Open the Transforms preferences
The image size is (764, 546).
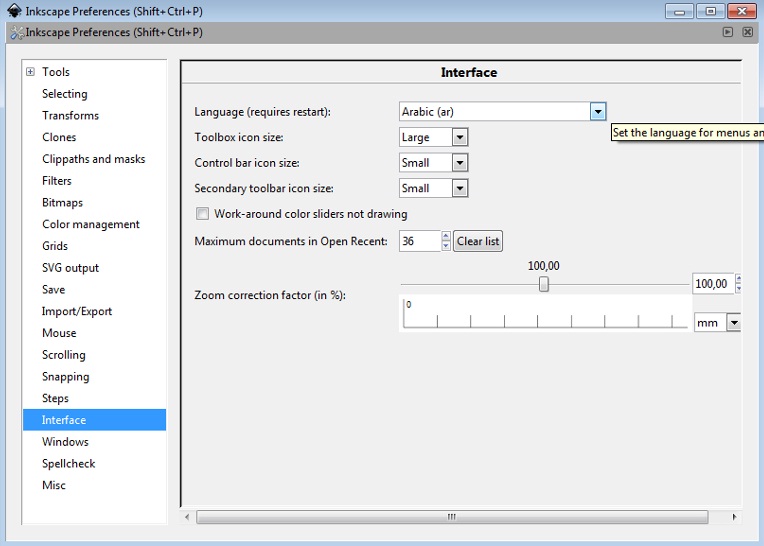click(70, 115)
